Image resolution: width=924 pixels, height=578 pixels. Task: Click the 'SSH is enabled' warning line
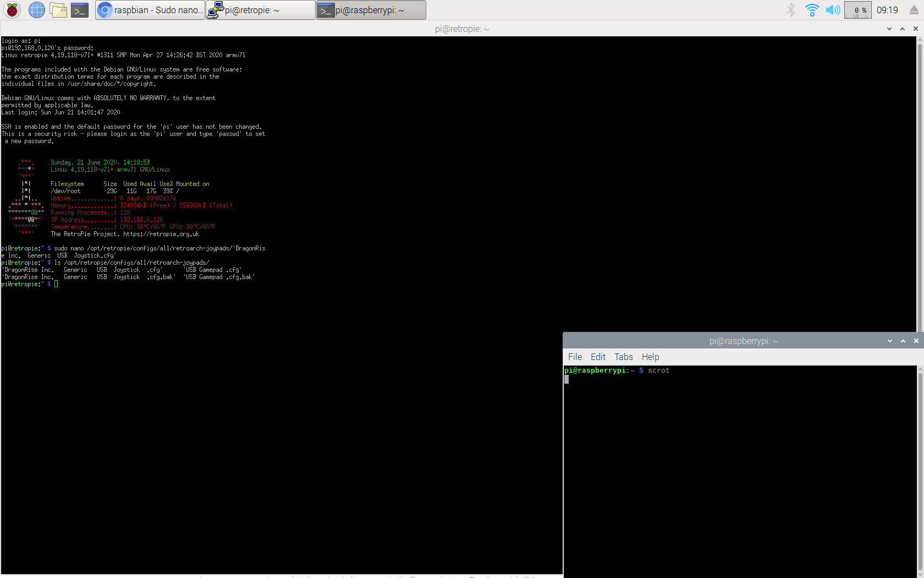(x=131, y=127)
